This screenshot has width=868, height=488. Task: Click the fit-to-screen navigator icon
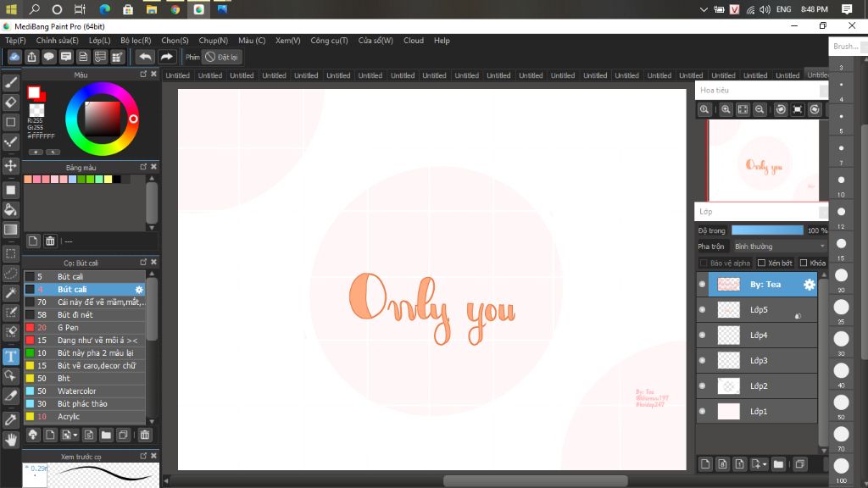pos(743,109)
